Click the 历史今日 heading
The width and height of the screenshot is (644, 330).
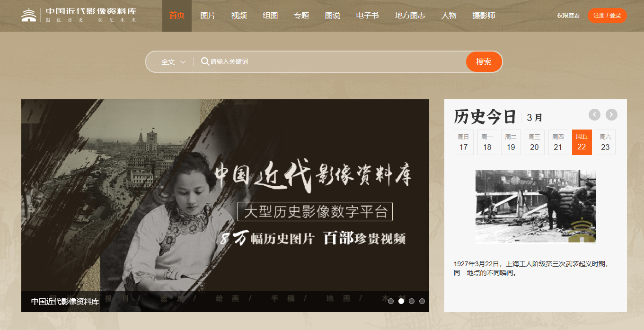pos(485,116)
